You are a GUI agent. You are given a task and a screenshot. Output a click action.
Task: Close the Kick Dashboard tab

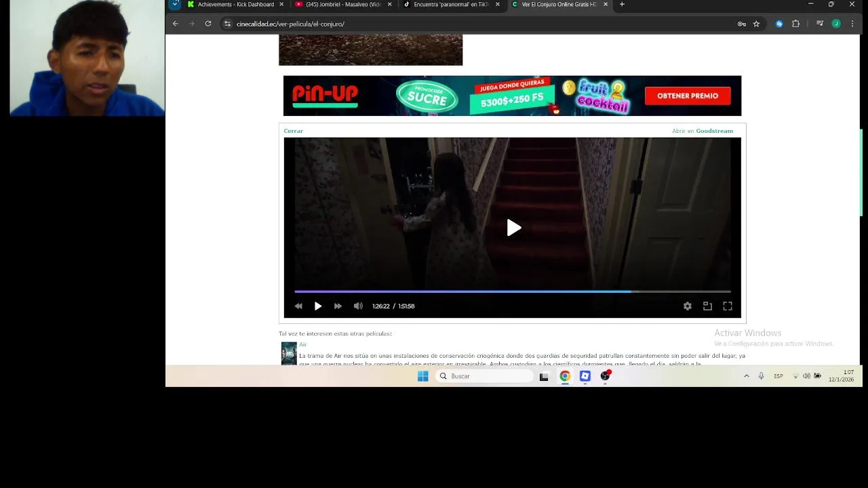point(281,4)
